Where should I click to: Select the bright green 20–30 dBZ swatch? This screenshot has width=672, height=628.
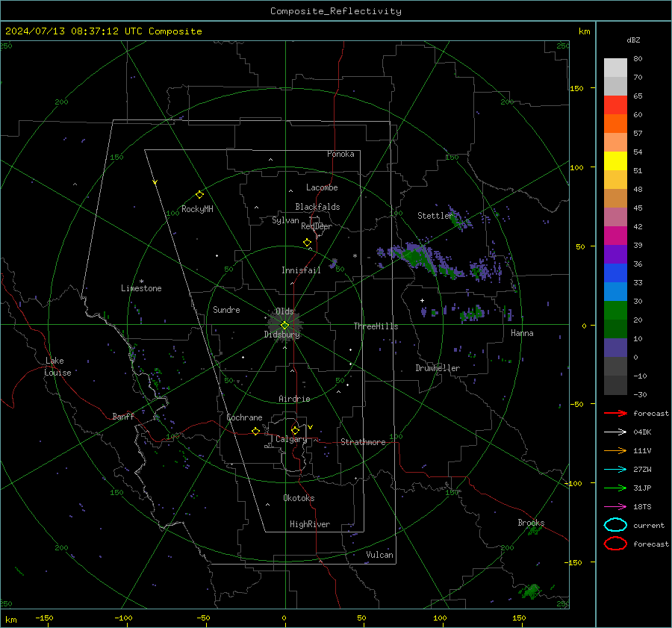pyautogui.click(x=615, y=311)
